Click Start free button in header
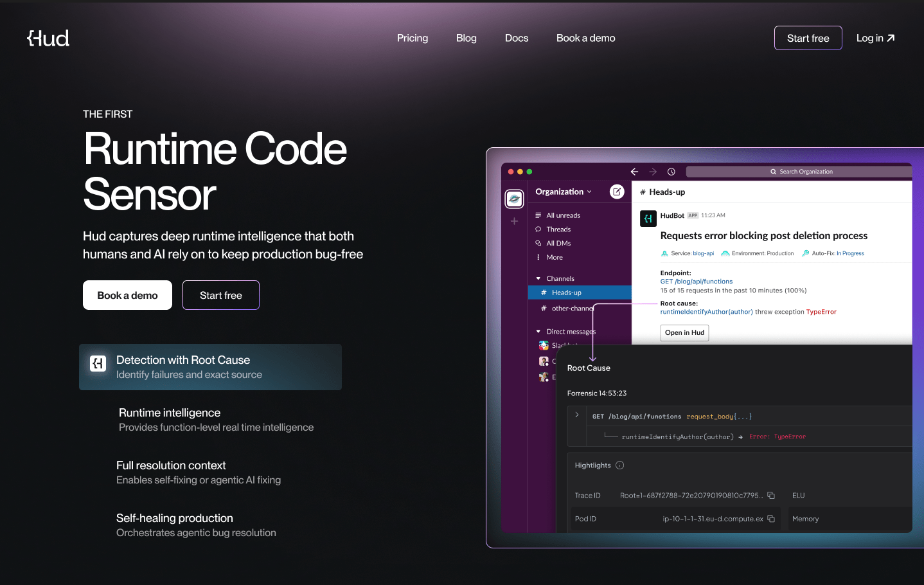 (808, 38)
